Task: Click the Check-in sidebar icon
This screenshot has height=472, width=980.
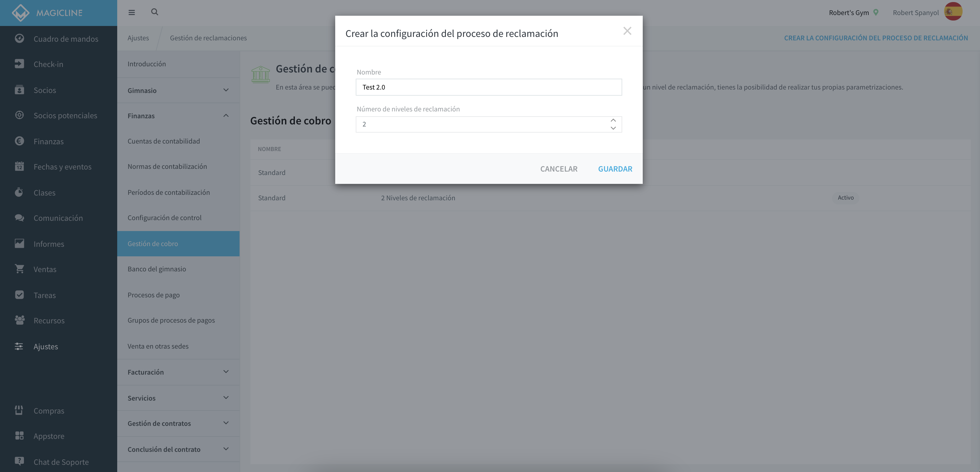Action: click(x=19, y=64)
